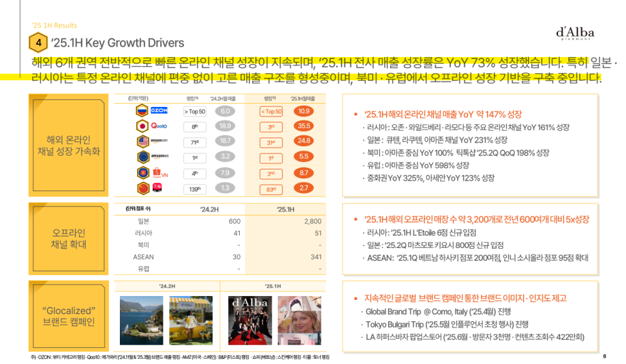Click the '41' Russia store count

click(x=237, y=233)
